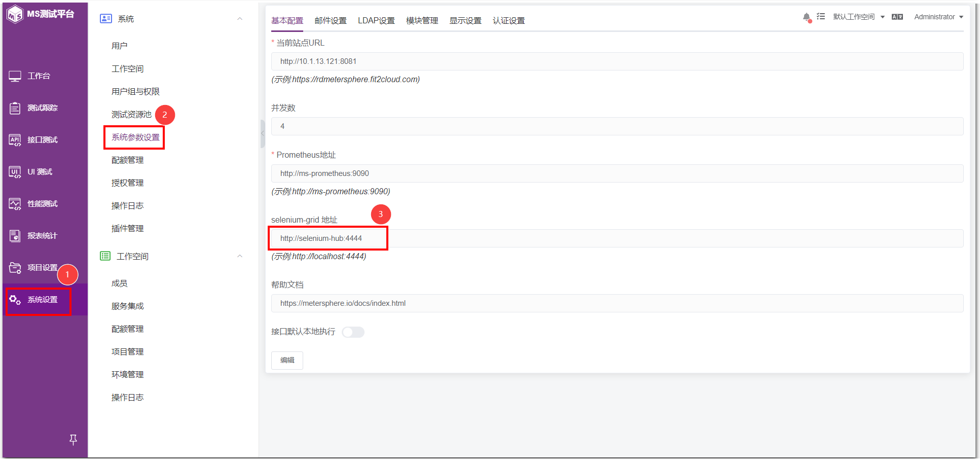The image size is (980, 462).
Task: Open 环境管理 menu item
Action: (x=127, y=375)
